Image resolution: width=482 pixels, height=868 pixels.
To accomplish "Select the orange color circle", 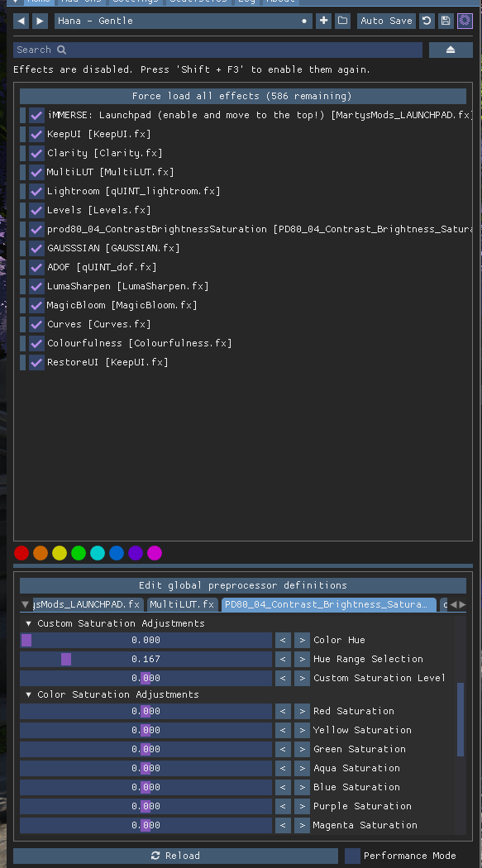I will click(41, 553).
